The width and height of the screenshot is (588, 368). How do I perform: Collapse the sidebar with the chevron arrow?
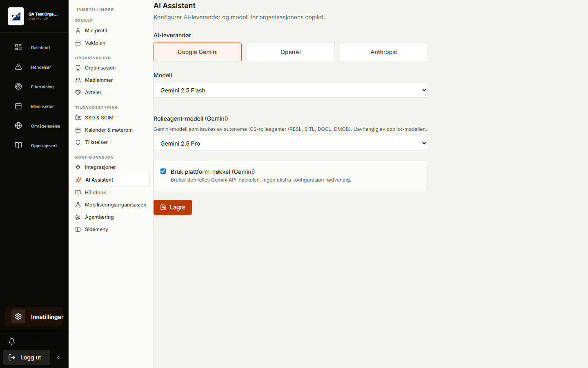point(58,357)
